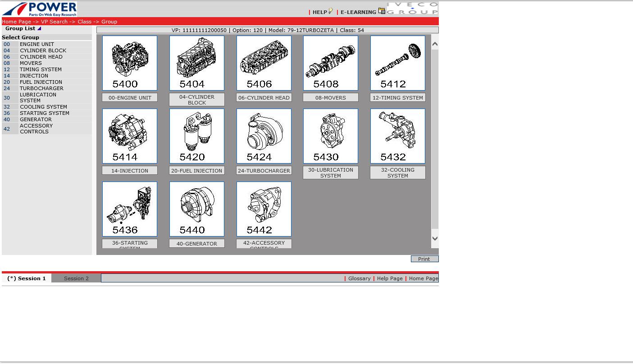This screenshot has height=364, width=633.
Task: Click the 08-MOVERS button
Action: click(331, 97)
